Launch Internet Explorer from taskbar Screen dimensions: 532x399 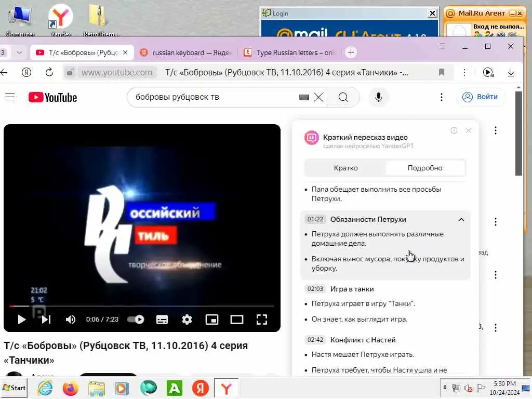[x=45, y=388]
